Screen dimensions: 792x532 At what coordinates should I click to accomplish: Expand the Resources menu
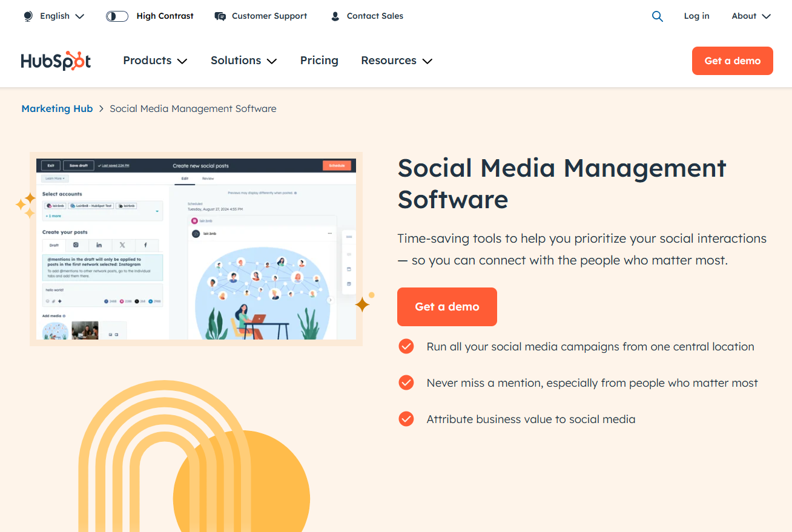coord(397,61)
